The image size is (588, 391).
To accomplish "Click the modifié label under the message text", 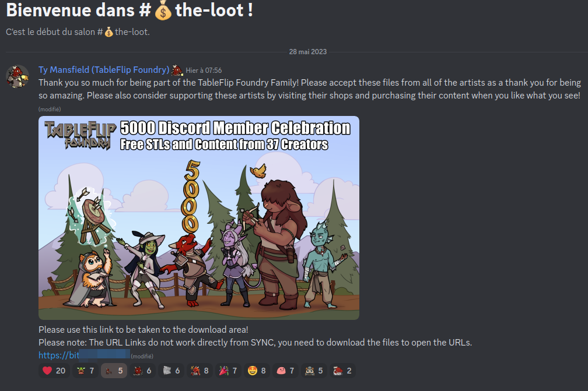I will 50,110.
